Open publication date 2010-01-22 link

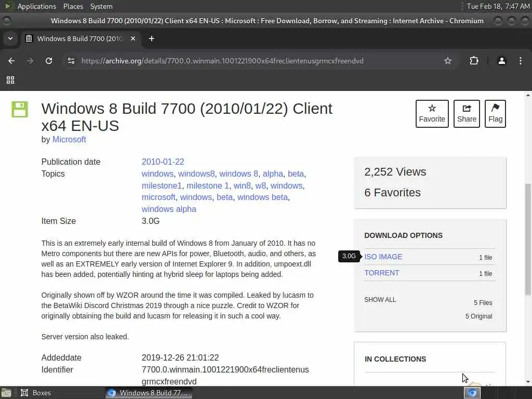[x=163, y=162]
